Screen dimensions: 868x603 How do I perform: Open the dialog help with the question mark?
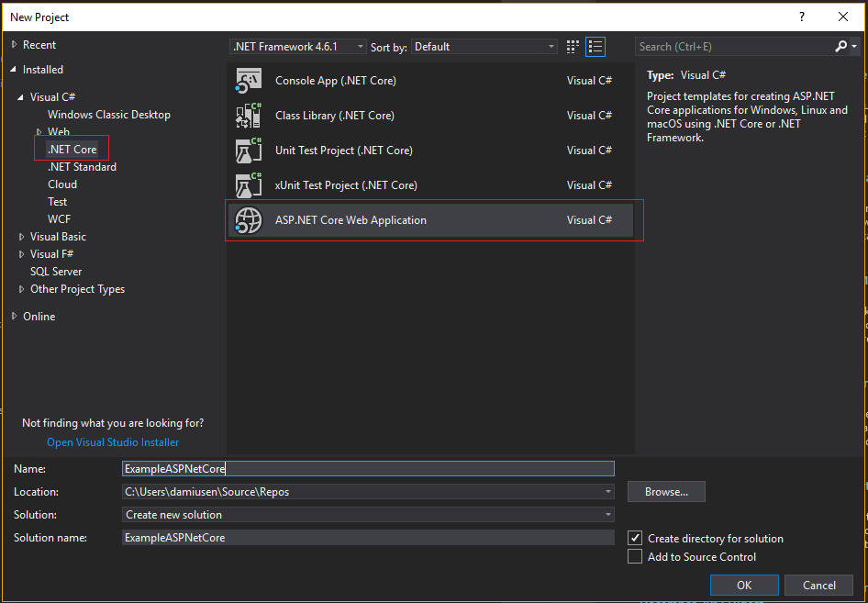click(801, 17)
